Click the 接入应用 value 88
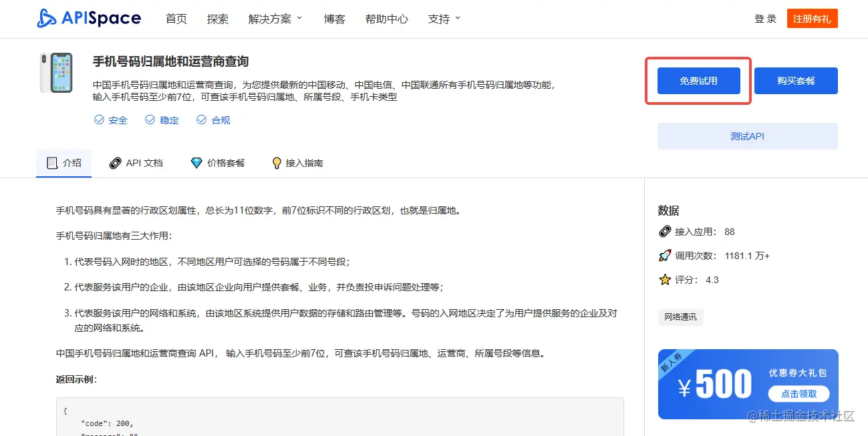This screenshot has width=868, height=436. (730, 232)
